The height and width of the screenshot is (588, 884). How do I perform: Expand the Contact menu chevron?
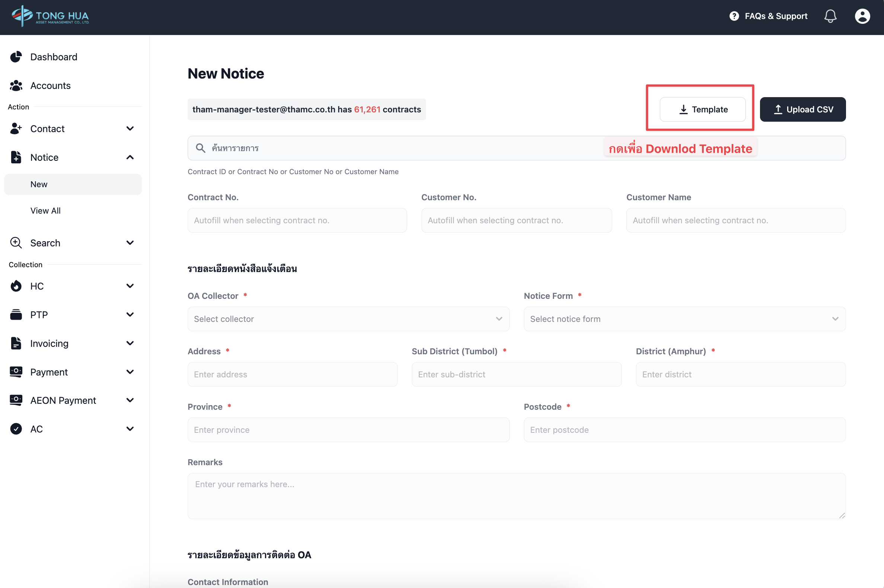[130, 129]
